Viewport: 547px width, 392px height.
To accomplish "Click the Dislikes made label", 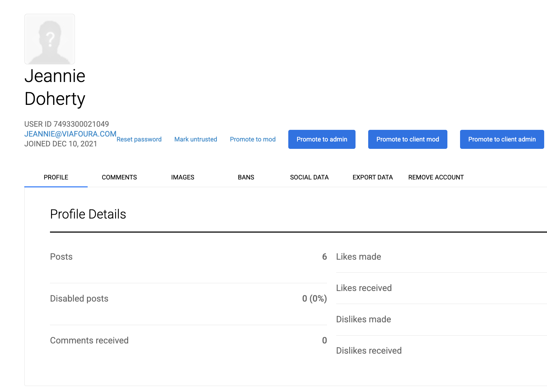I will 364,320.
